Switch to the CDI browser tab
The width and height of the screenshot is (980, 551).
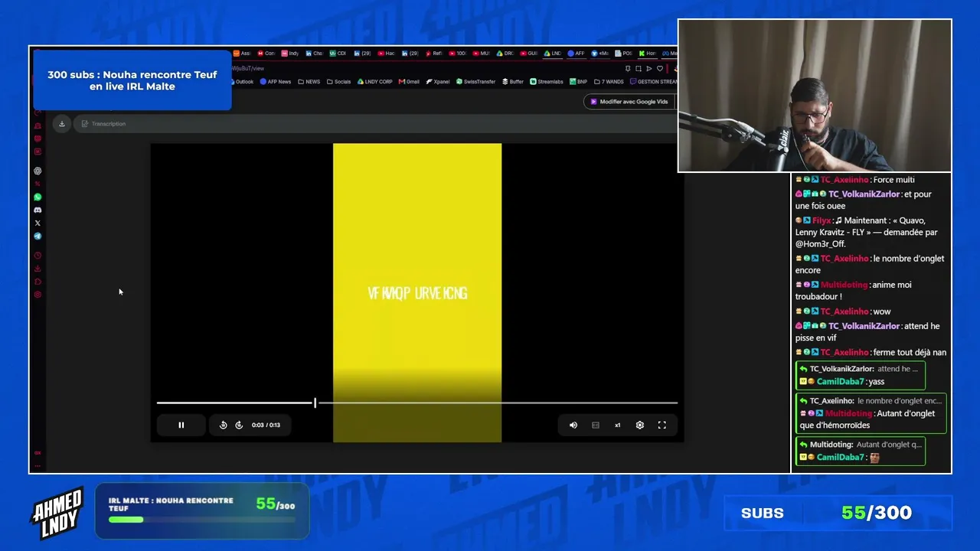click(338, 54)
